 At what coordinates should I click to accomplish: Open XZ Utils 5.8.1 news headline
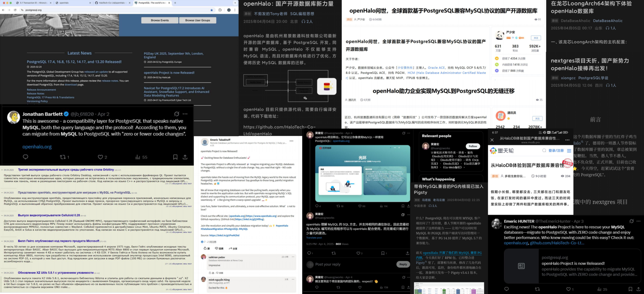(56, 273)
